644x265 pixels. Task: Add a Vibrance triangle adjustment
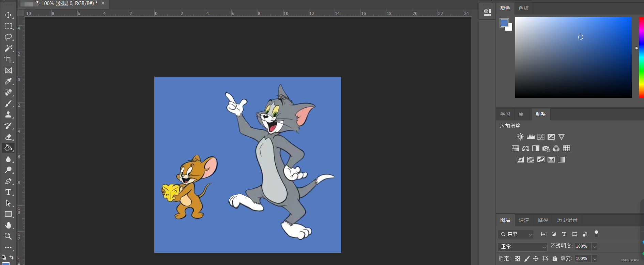click(562, 137)
